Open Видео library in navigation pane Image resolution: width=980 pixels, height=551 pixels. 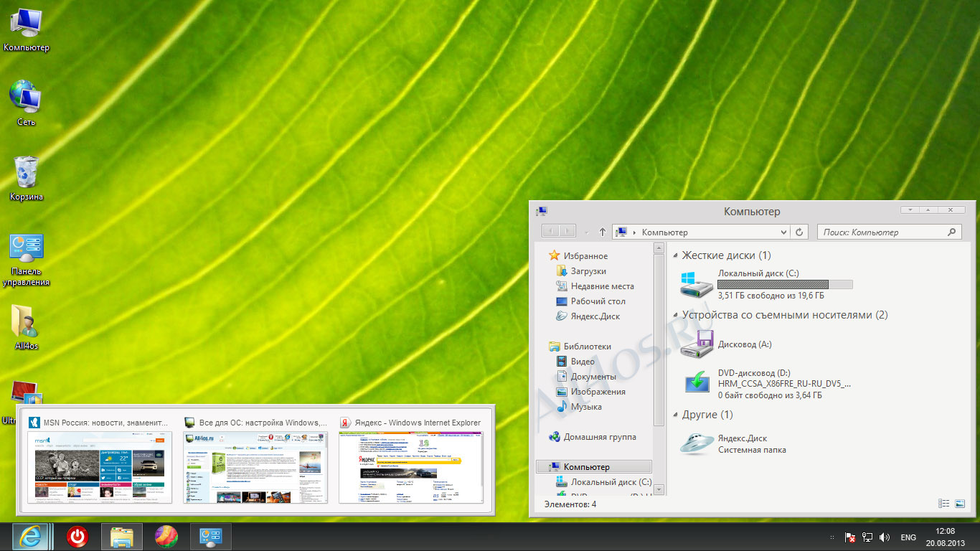575,362
